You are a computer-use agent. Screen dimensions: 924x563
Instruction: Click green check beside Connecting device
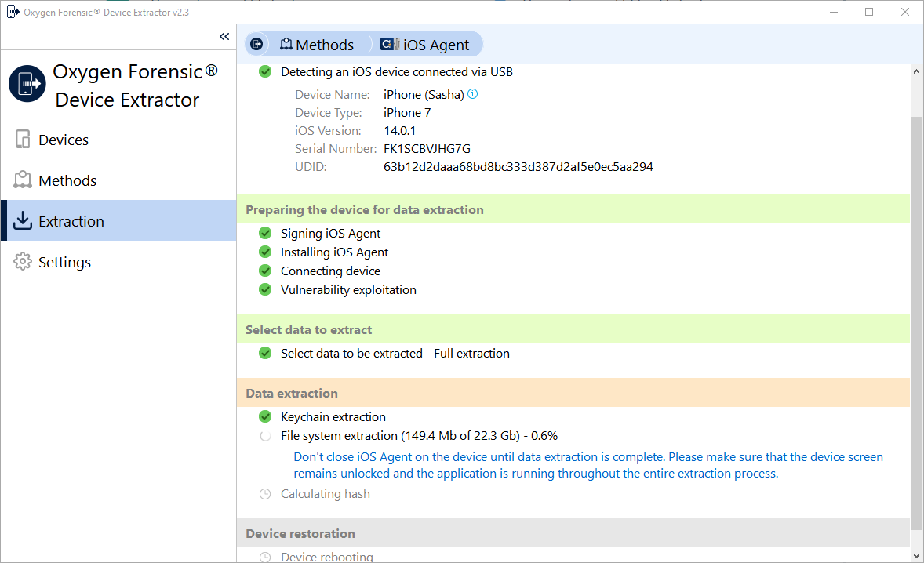[x=265, y=271]
